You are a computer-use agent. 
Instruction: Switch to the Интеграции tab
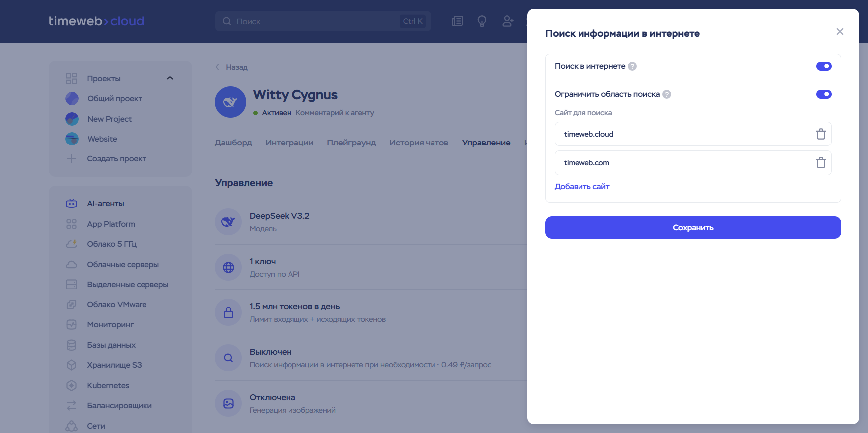289,143
